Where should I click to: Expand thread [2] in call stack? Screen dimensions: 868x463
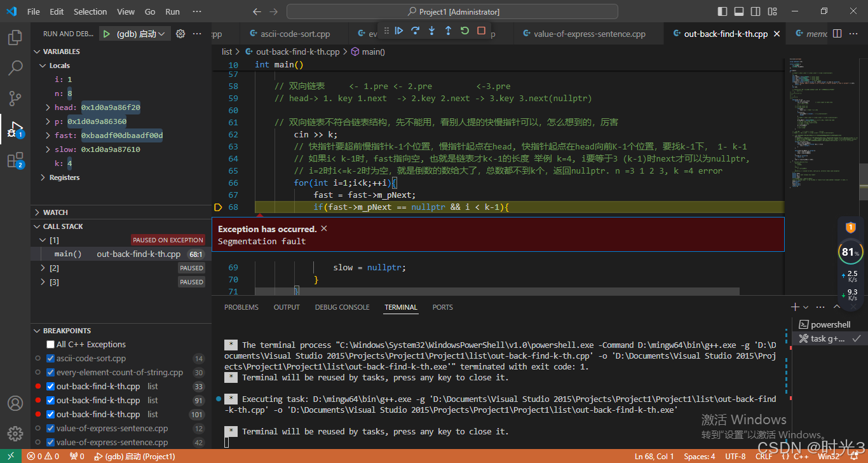pyautogui.click(x=43, y=268)
